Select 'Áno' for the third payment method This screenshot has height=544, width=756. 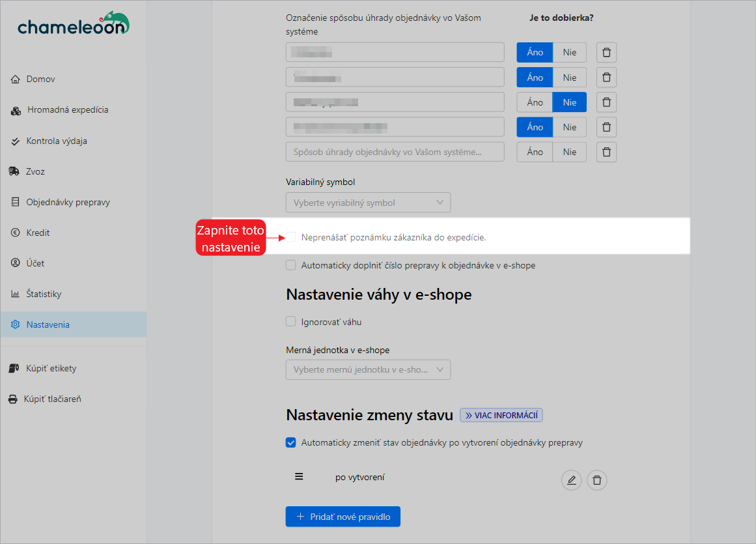click(535, 102)
